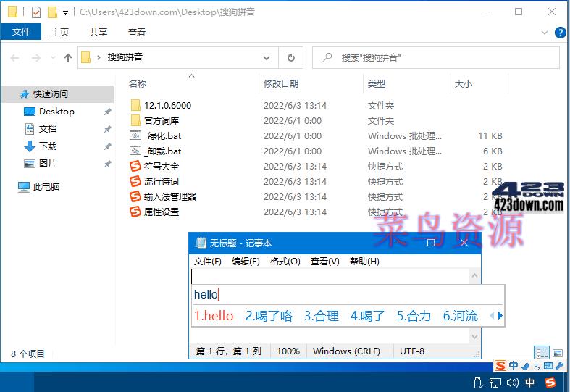Sort by 类型 column header

[x=376, y=84]
